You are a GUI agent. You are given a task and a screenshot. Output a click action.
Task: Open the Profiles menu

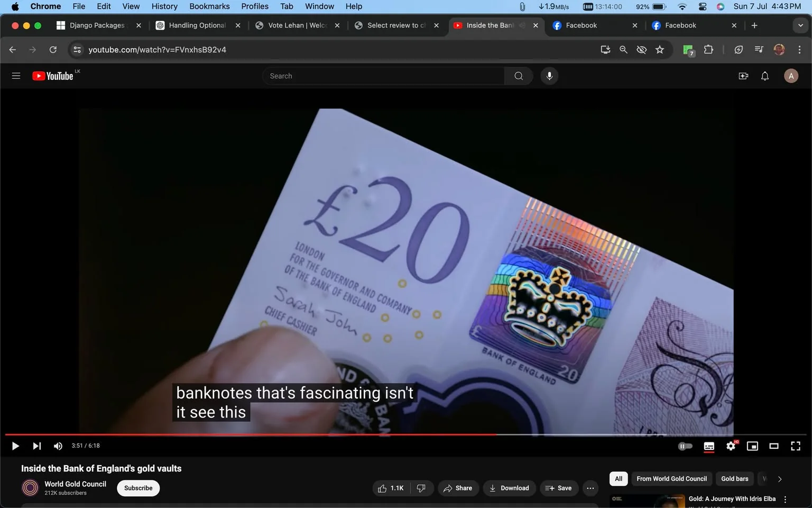pos(255,6)
